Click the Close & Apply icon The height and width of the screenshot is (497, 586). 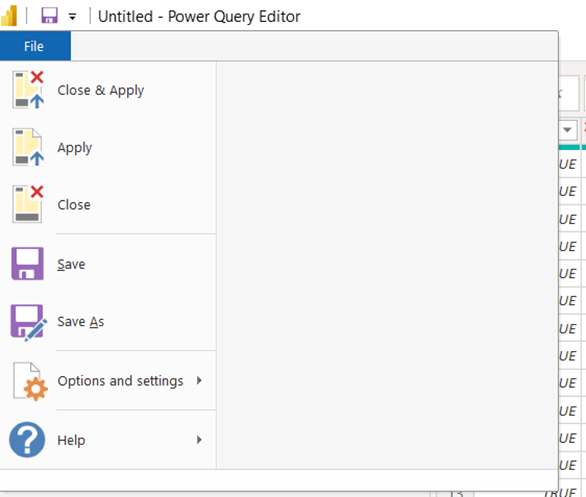point(28,90)
